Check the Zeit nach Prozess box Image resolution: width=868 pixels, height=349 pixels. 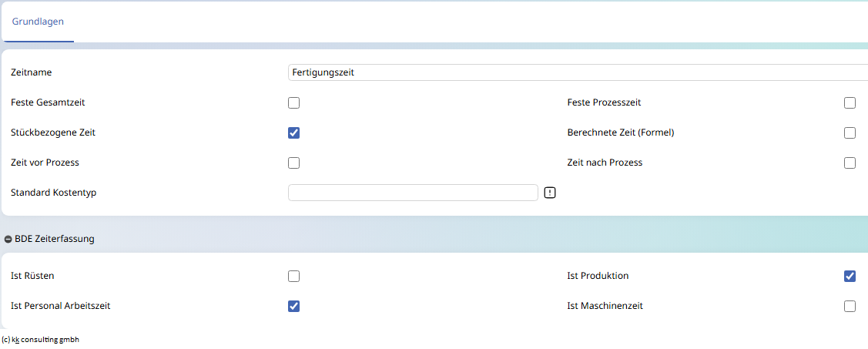coord(850,163)
